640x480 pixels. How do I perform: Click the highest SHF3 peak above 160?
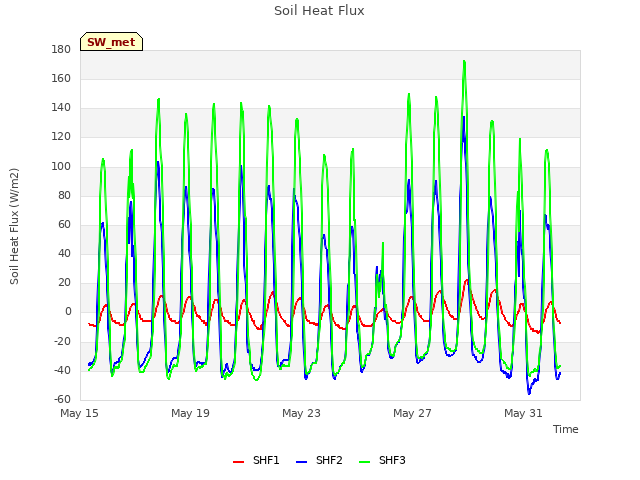pos(464,62)
